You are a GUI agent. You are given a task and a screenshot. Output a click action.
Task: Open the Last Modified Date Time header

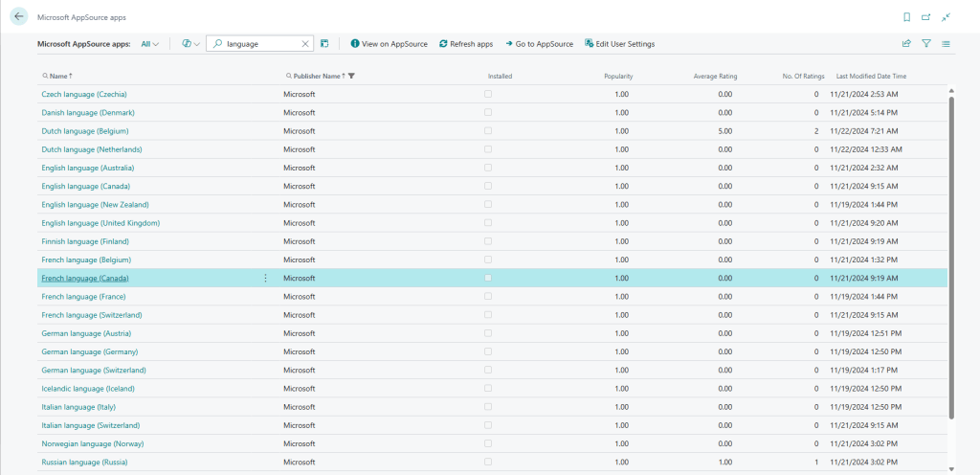(871, 77)
